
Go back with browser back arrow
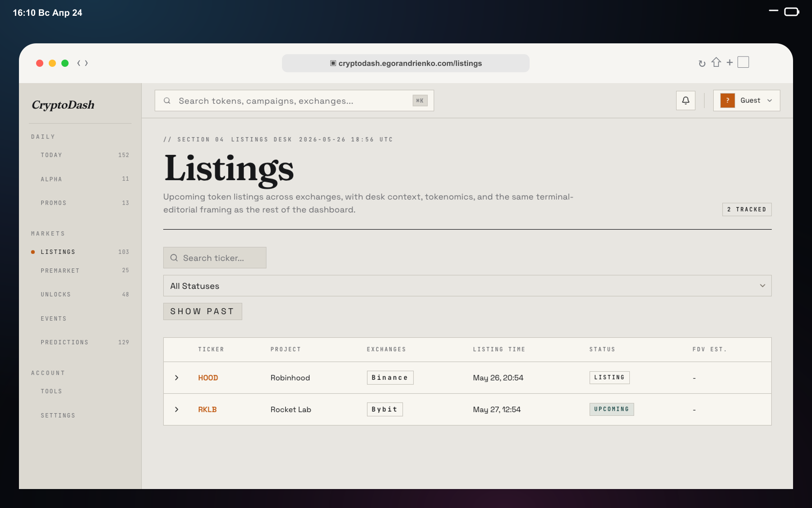pyautogui.click(x=79, y=63)
